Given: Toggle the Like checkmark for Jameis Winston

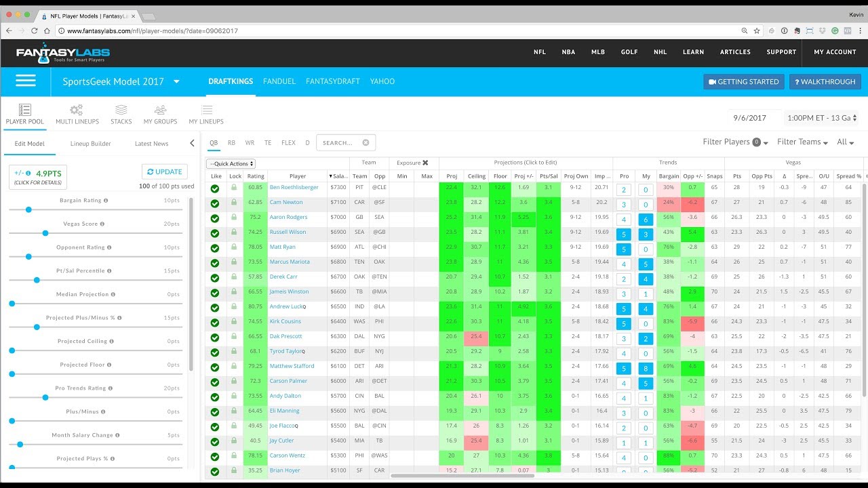Looking at the screenshot, I should coord(215,292).
